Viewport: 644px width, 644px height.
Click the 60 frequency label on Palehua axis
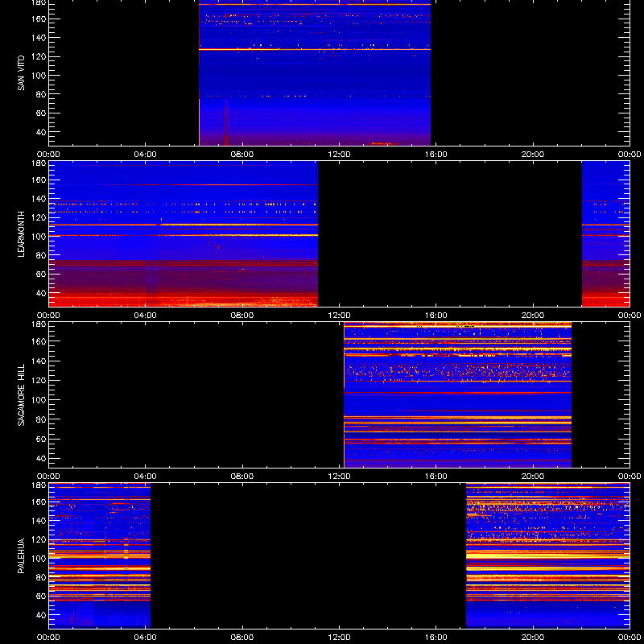pyautogui.click(x=41, y=597)
